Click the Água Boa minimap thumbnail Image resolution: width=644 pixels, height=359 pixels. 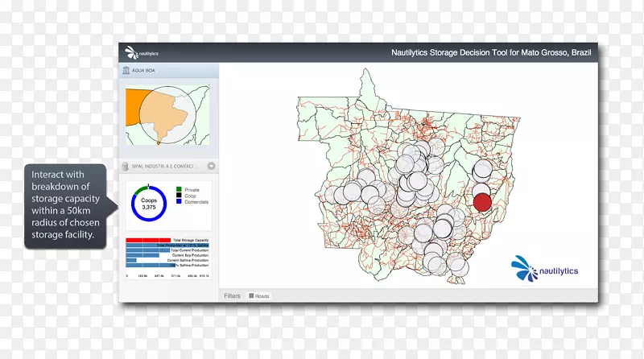point(167,116)
